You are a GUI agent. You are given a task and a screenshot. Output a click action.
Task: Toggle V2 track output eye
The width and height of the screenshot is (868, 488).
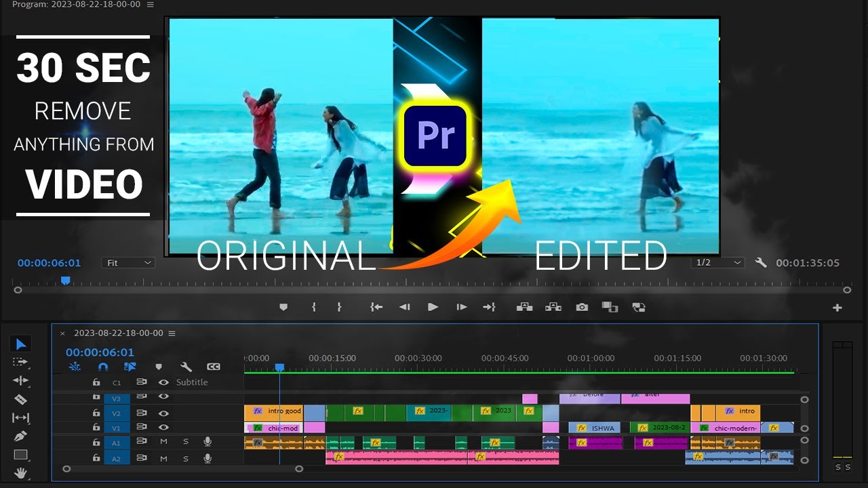(163, 413)
